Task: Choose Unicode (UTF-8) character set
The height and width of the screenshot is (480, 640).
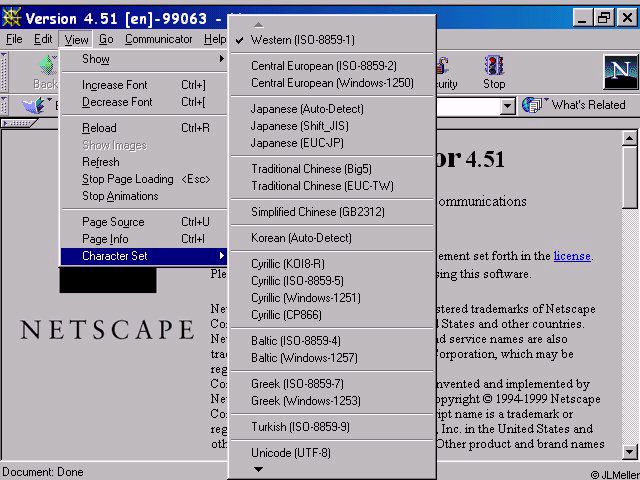Action: click(x=290, y=453)
